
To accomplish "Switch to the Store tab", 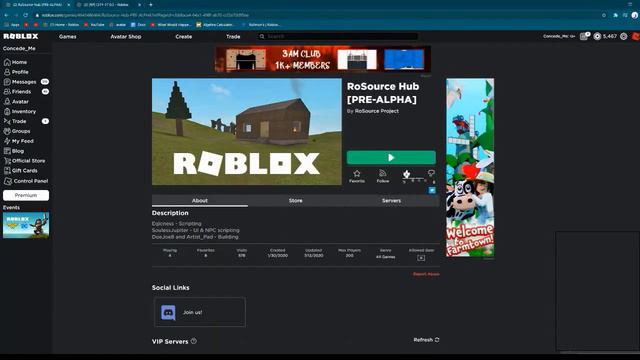I will 296,200.
